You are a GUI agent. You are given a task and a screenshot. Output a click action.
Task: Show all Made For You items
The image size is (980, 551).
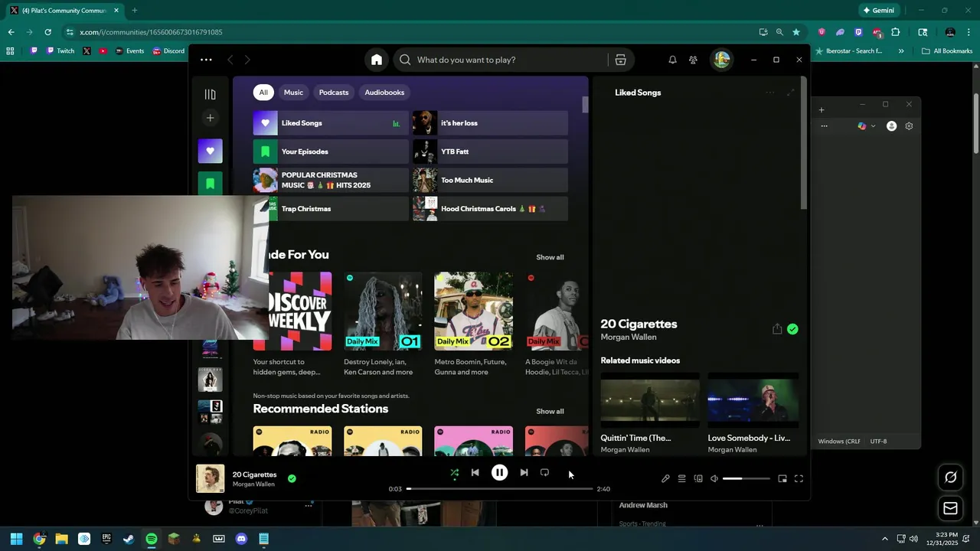pyautogui.click(x=550, y=257)
